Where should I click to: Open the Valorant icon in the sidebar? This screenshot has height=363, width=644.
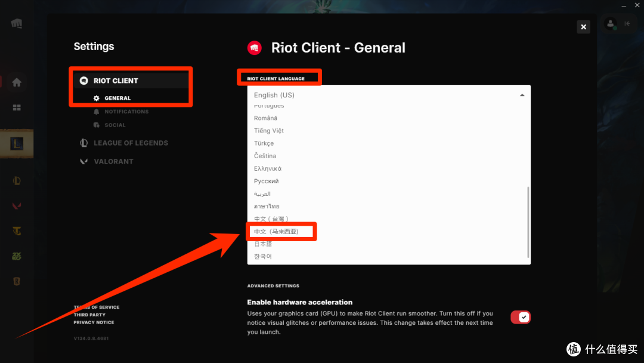[x=17, y=205]
